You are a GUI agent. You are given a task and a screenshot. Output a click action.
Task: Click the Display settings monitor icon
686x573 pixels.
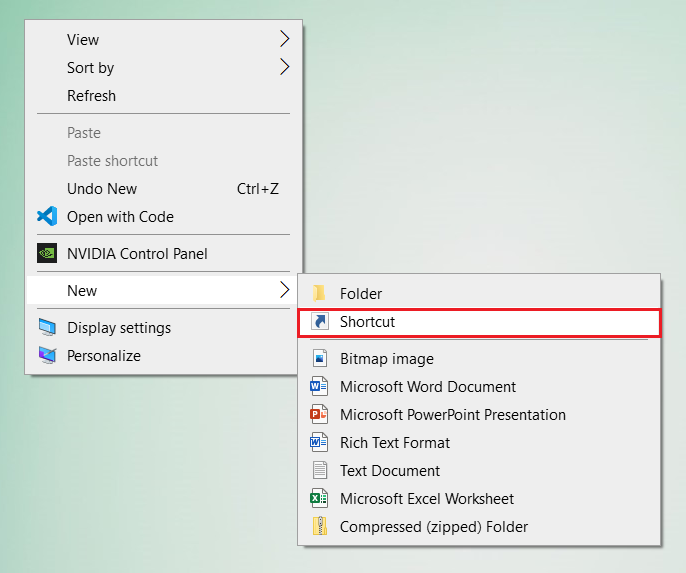click(x=46, y=327)
